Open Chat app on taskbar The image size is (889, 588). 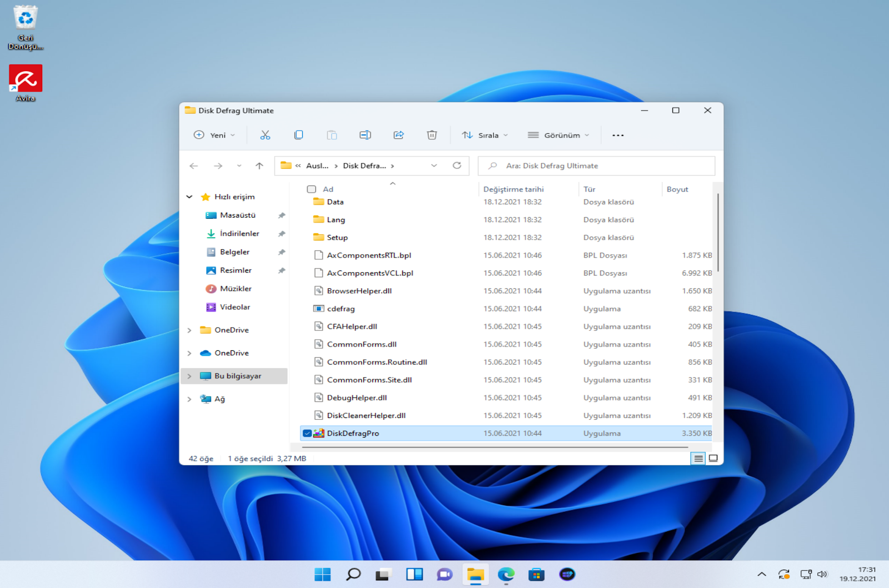point(444,574)
